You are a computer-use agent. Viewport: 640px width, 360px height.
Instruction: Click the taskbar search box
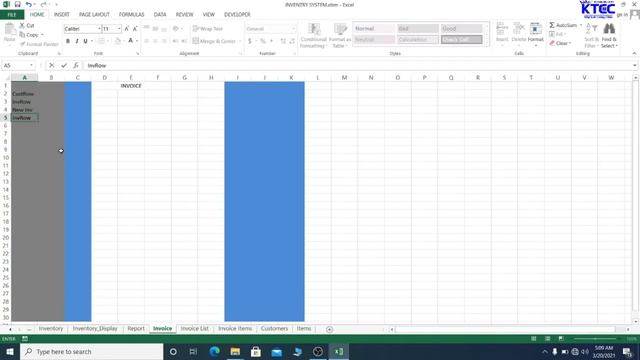pyautogui.click(x=91, y=351)
